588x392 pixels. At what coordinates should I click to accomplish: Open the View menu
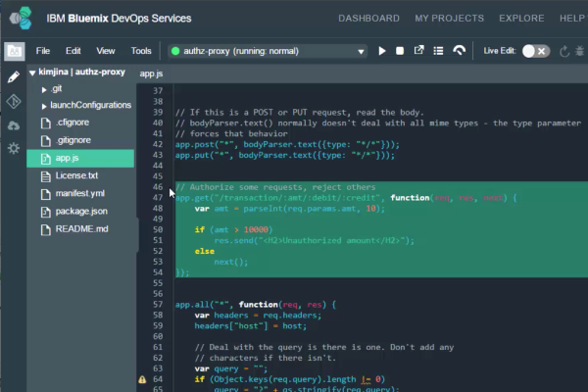[x=106, y=51]
